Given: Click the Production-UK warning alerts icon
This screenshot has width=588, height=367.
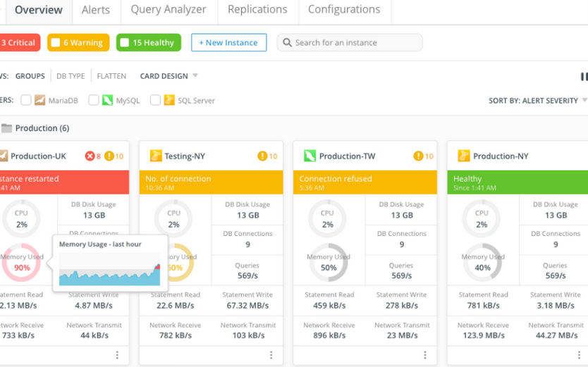Looking at the screenshot, I should (x=109, y=156).
